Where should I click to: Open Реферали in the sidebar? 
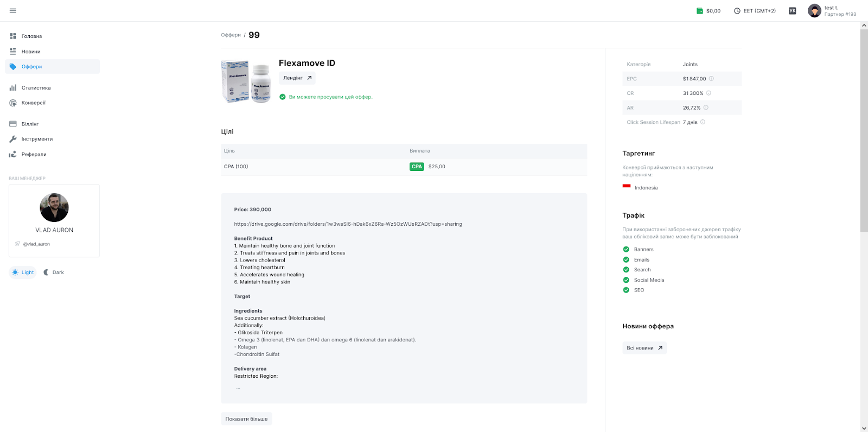(x=53, y=155)
